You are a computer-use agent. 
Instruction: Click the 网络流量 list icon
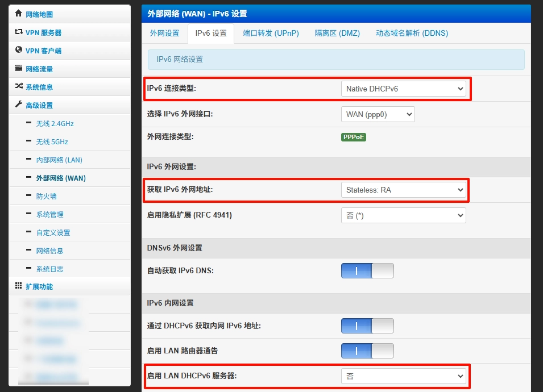click(18, 69)
